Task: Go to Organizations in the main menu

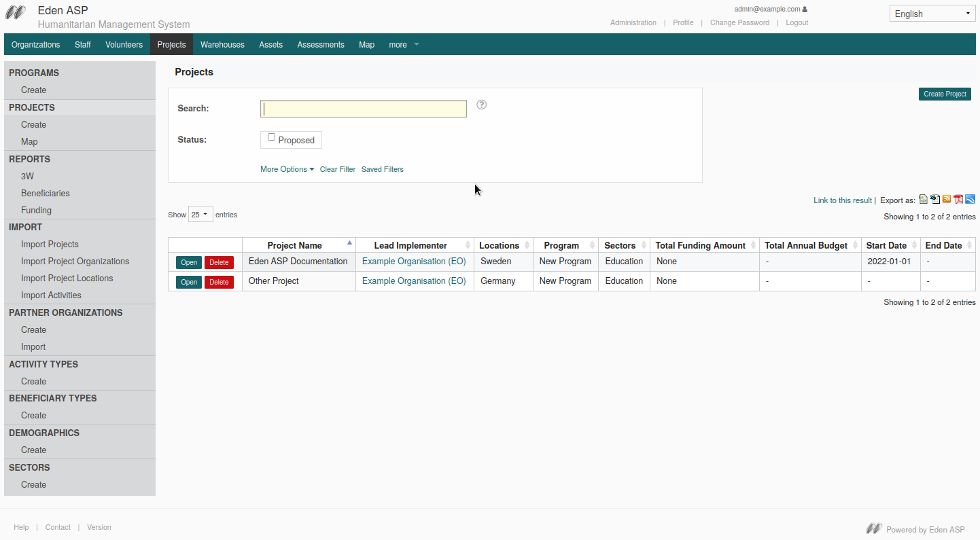Action: click(36, 45)
